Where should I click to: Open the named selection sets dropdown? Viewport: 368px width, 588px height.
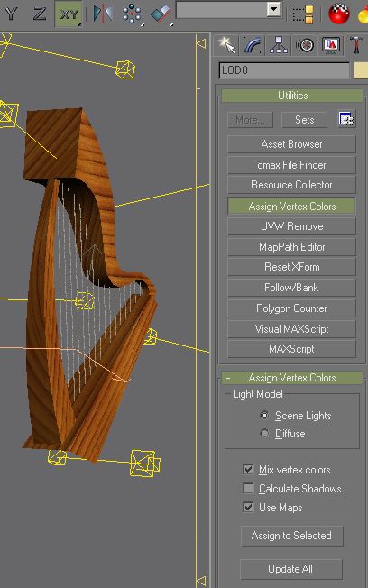tap(274, 9)
